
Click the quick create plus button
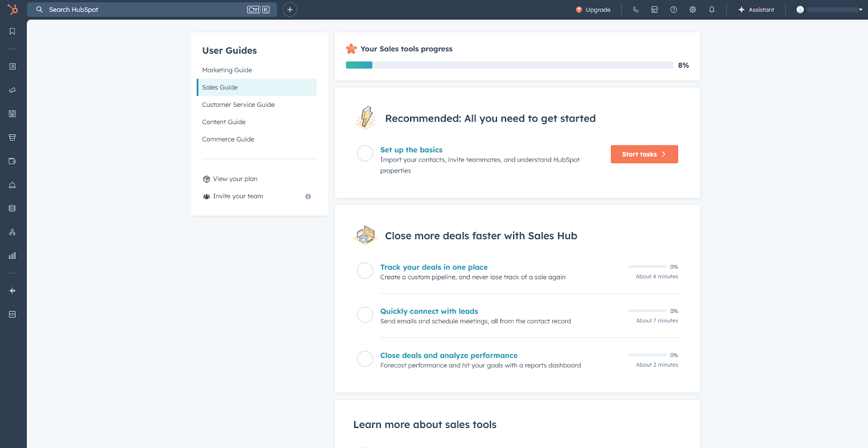tap(290, 10)
